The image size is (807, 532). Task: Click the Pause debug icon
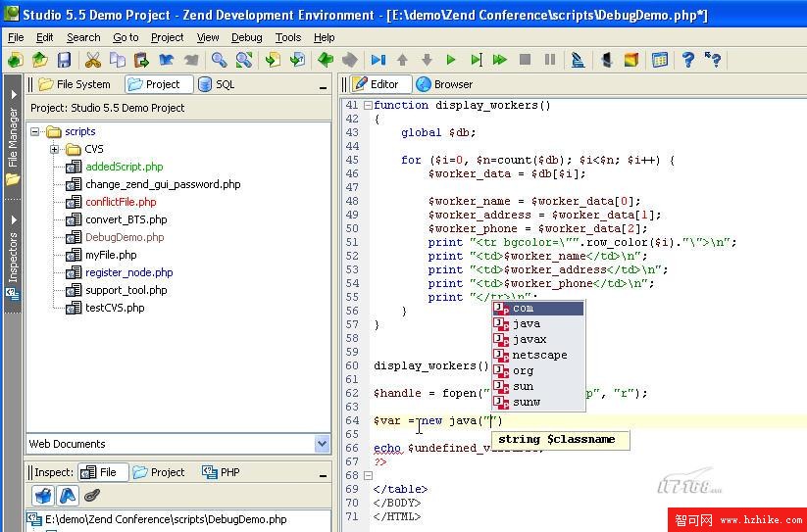pos(550,60)
